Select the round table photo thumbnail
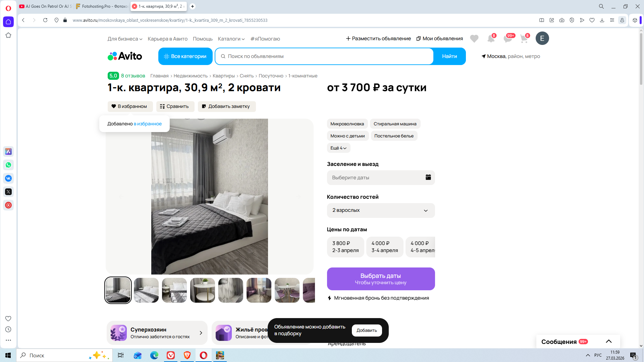644x362 pixels. point(202,290)
